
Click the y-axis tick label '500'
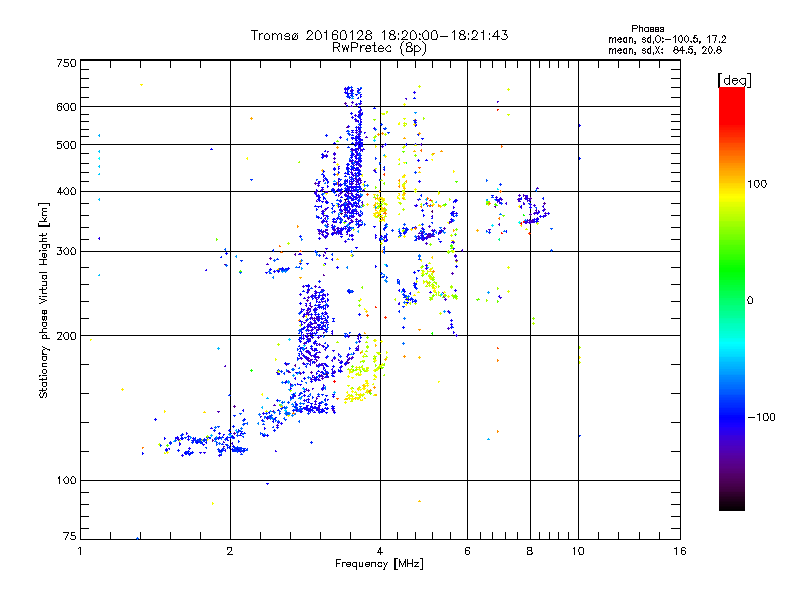(x=66, y=145)
